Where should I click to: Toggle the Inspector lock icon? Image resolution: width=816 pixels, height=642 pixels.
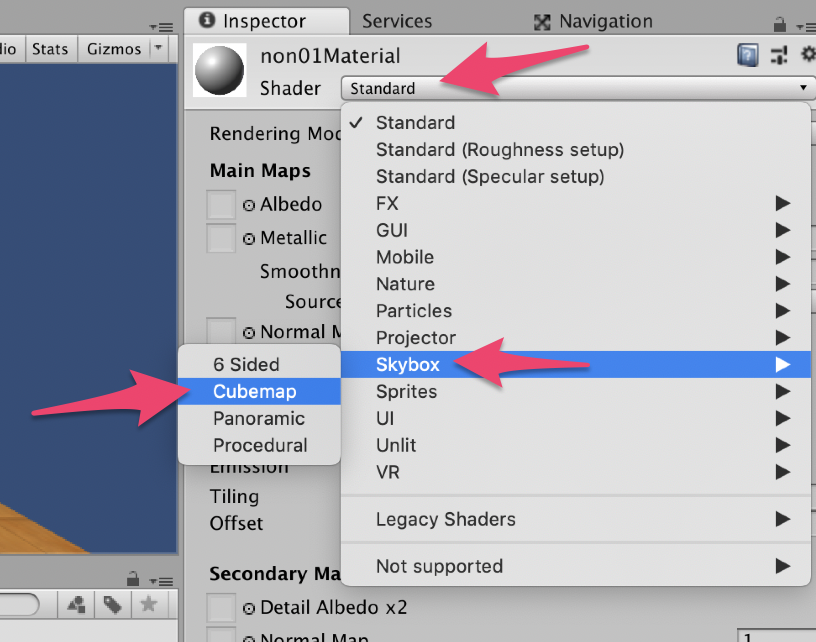[779, 24]
